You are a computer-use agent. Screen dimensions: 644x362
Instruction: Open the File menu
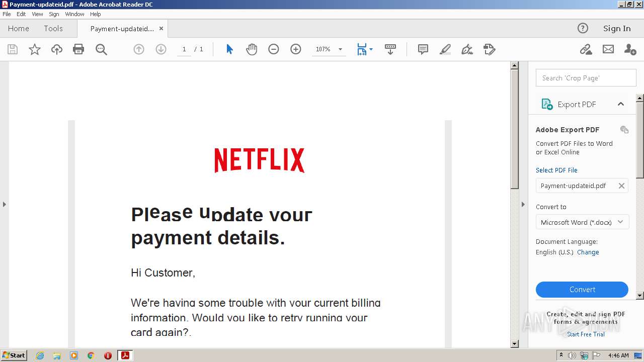(x=7, y=14)
